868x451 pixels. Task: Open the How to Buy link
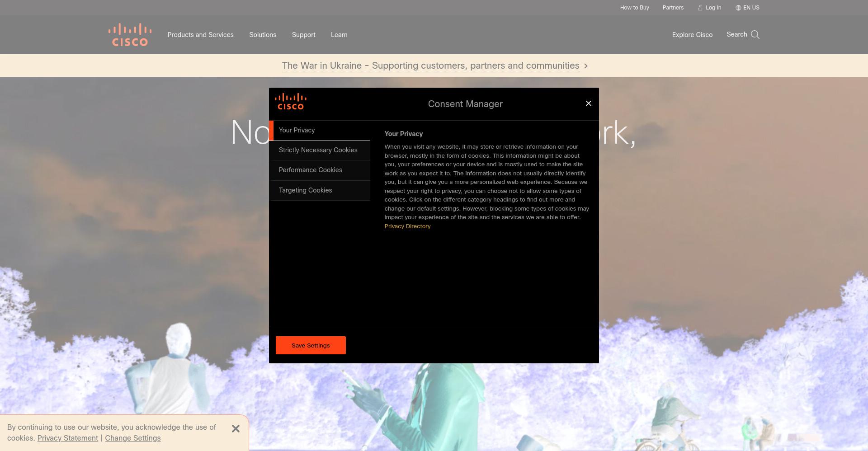(x=634, y=8)
